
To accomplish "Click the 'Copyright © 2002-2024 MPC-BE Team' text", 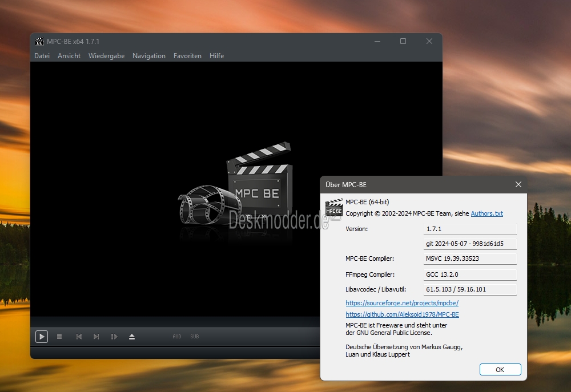I will tap(399, 213).
